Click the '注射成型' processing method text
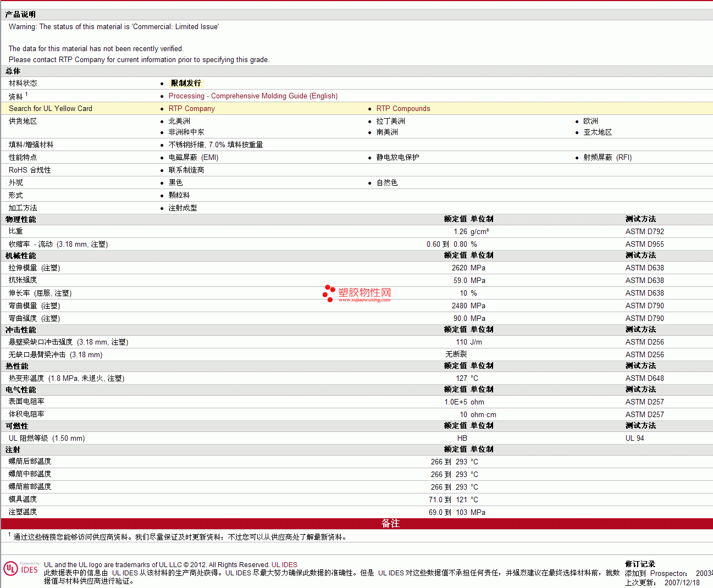713x588 pixels. click(x=183, y=208)
